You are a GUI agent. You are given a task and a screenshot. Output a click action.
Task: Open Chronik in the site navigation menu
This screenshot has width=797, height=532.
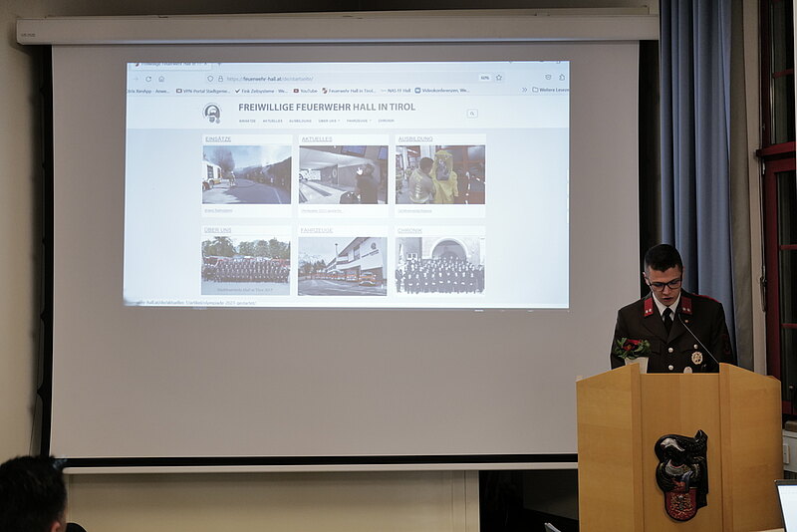[x=386, y=121]
